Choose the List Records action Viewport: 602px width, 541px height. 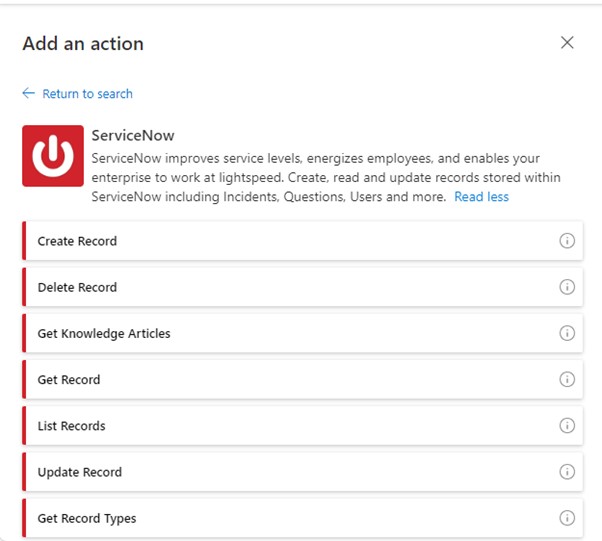click(71, 426)
